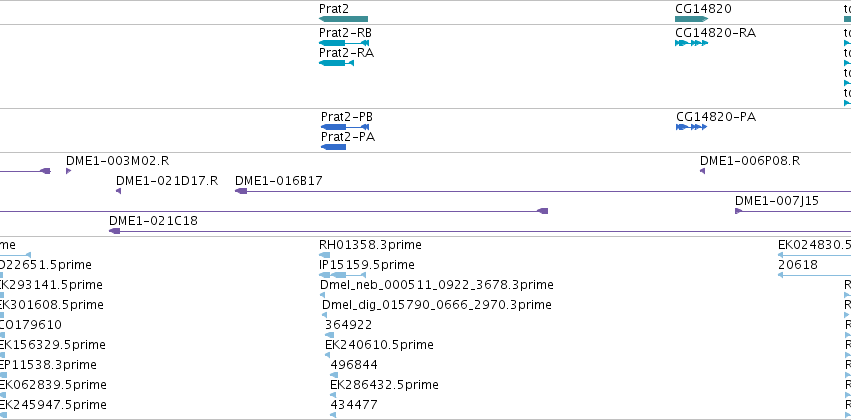This screenshot has height=420, width=851.
Task: Select the EK286432.5prime label
Action: [384, 385]
